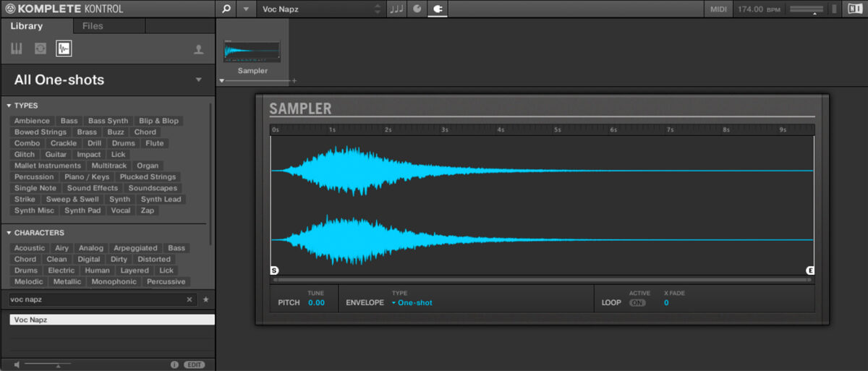Screen dimensions: 868x371
Task: Select the Piano / Keys tag
Action: [x=87, y=176]
